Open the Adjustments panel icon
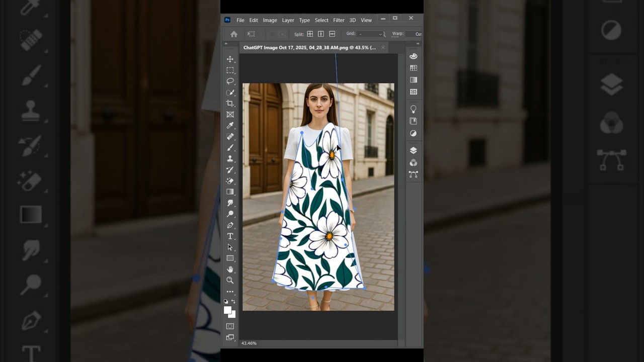 (414, 133)
